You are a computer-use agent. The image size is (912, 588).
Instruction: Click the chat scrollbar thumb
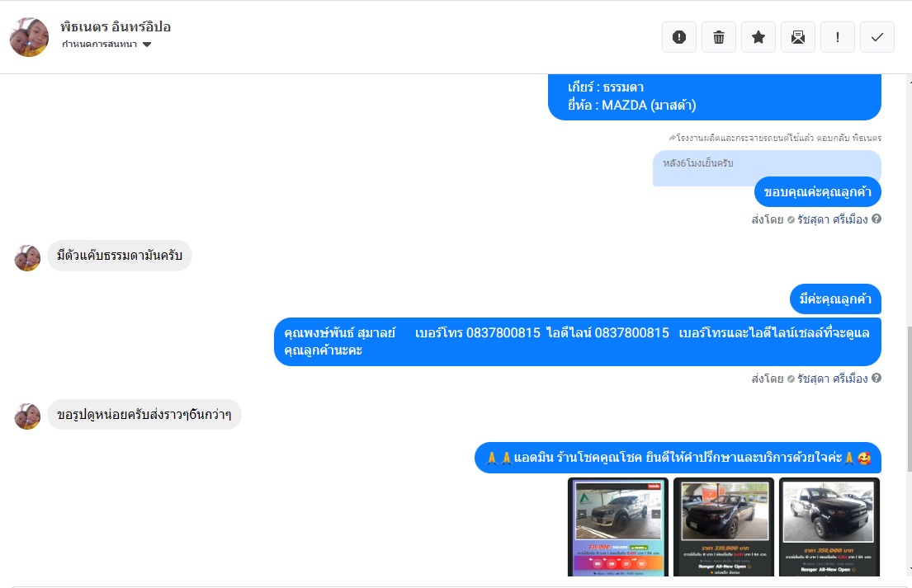[909, 398]
